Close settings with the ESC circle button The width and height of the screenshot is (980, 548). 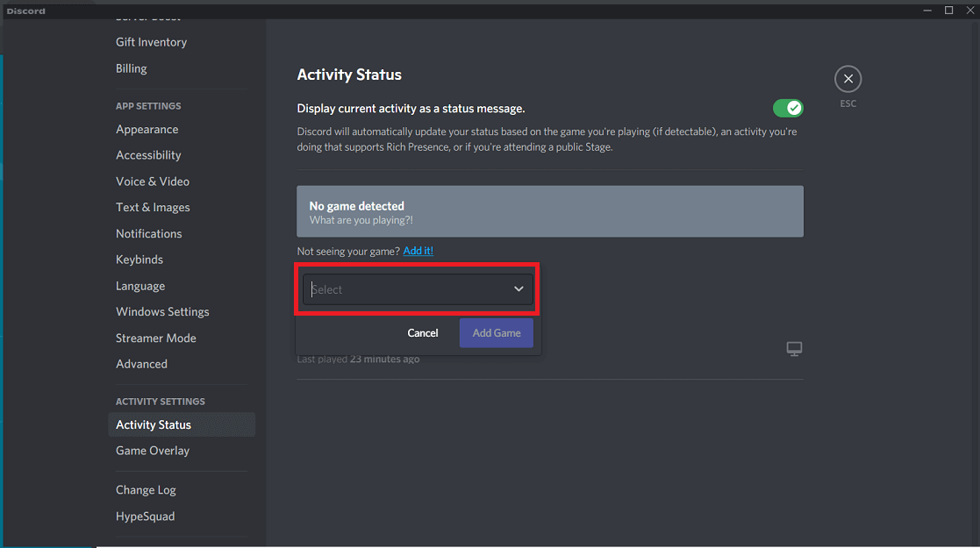coord(848,80)
